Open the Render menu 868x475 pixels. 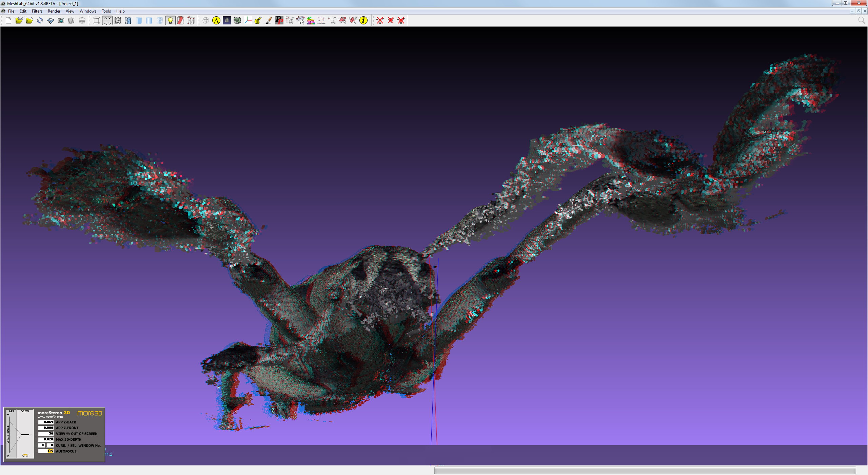(54, 11)
